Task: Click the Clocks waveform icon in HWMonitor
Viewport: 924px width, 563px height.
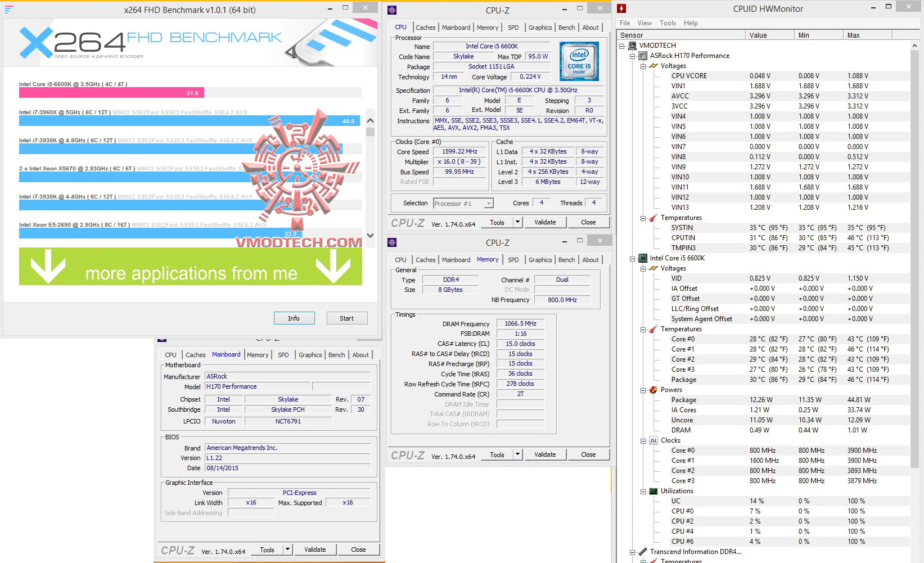Action: point(653,440)
